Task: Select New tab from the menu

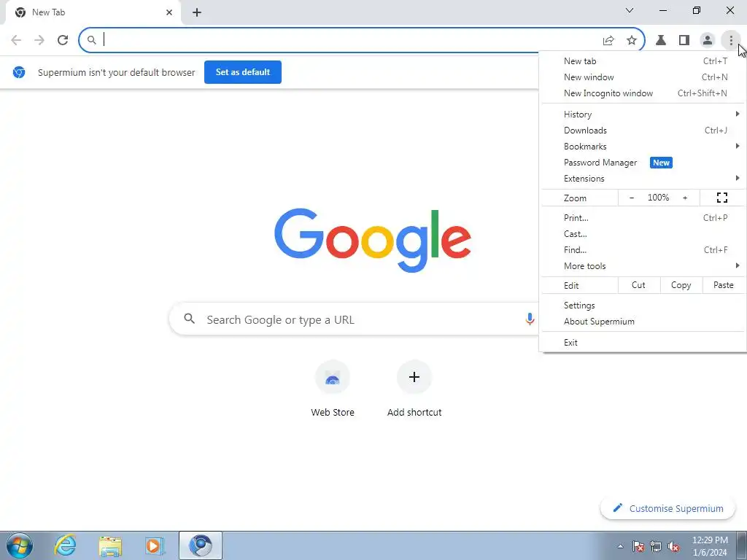Action: tap(643, 61)
